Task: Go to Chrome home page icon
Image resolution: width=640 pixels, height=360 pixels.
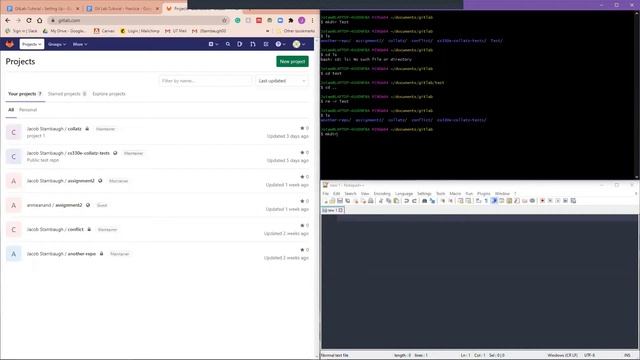Action: click(x=40, y=20)
